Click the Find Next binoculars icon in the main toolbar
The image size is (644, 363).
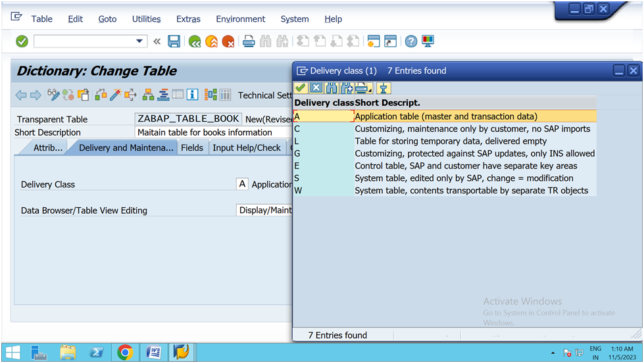click(282, 41)
